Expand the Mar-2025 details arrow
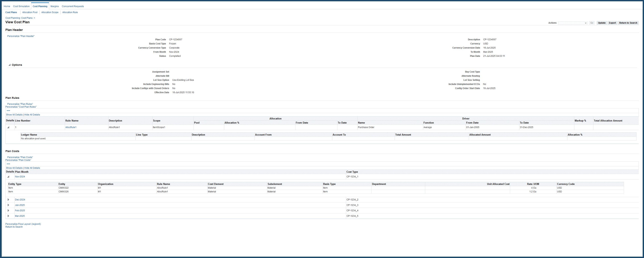The image size is (644, 258). [x=8, y=216]
